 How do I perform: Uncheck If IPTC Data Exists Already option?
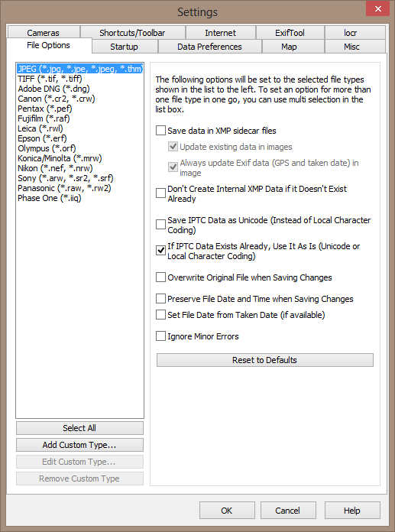[x=160, y=251]
